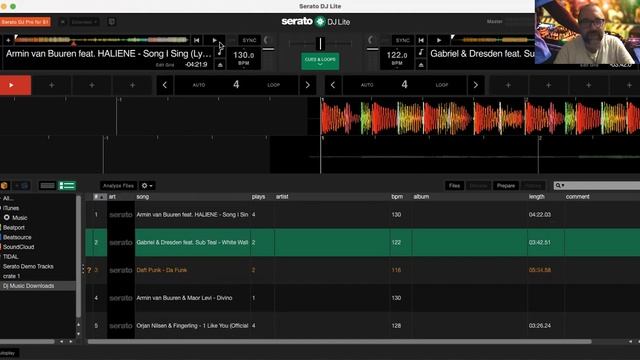Click the Serato DJ Pro upgrade button
Screen dimensions: 640x360
pos(25,22)
